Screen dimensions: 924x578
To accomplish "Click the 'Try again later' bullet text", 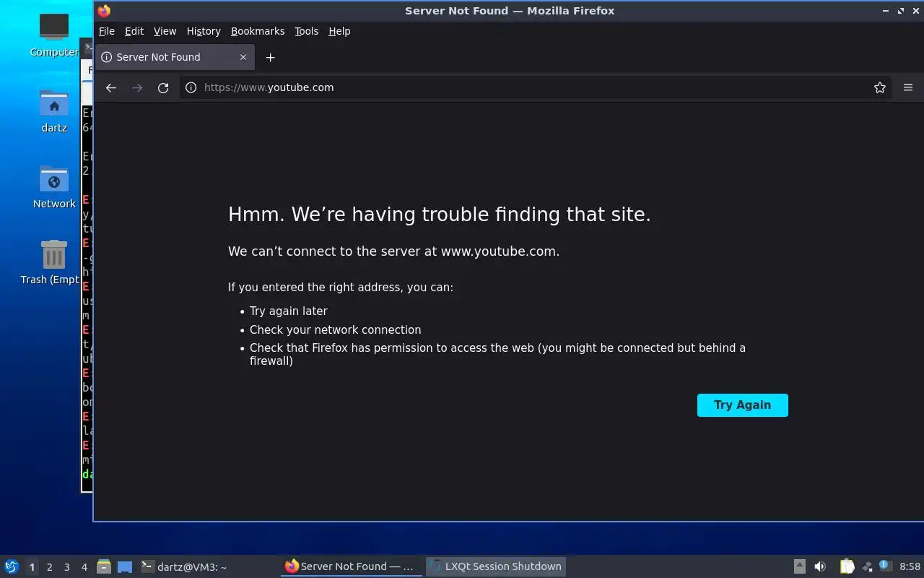I will click(x=288, y=311).
